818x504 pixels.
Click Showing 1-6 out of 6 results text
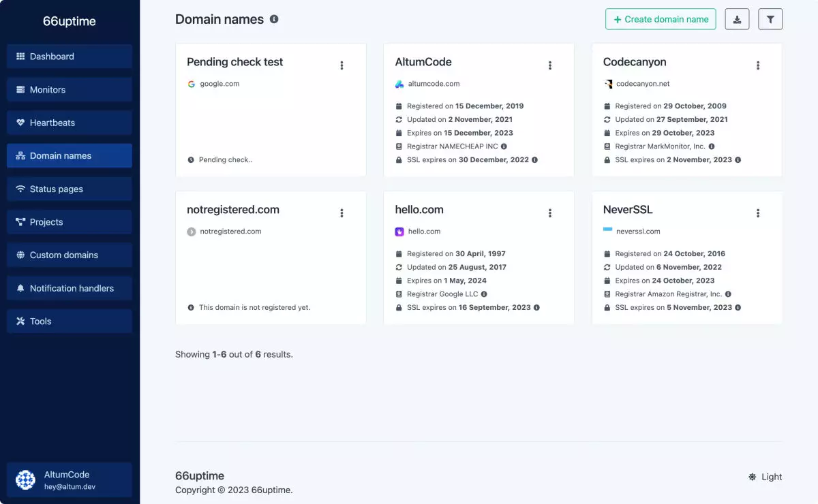pyautogui.click(x=234, y=354)
